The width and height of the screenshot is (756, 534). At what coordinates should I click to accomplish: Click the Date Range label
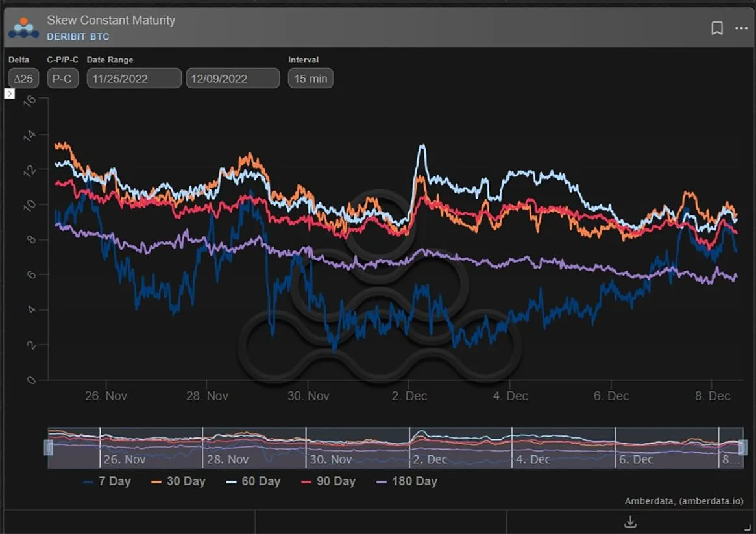click(x=110, y=60)
